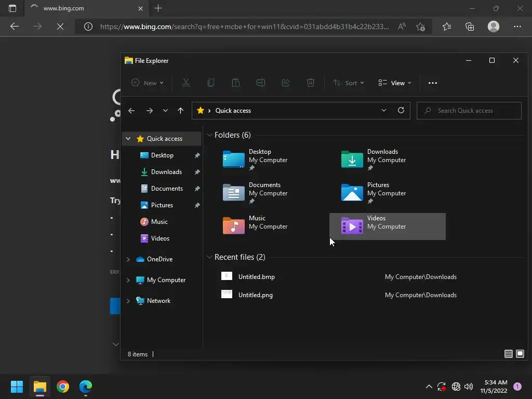Switch to details view icon in status bar
532x399 pixels.
(x=508, y=354)
